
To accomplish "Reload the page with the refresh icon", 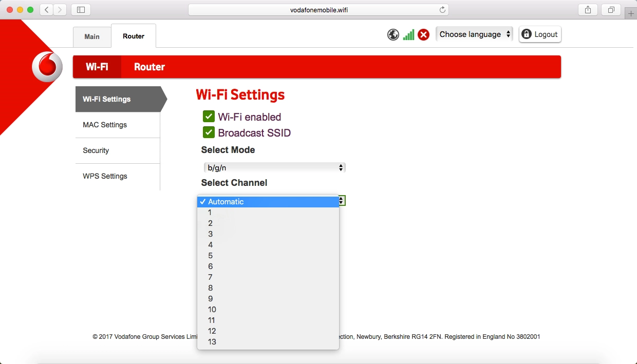I will click(x=442, y=10).
